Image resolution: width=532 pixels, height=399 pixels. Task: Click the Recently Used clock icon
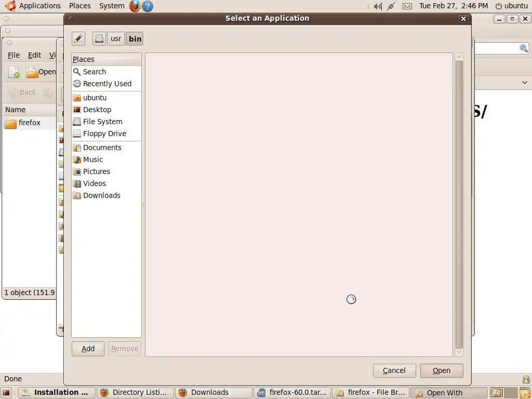click(x=77, y=84)
